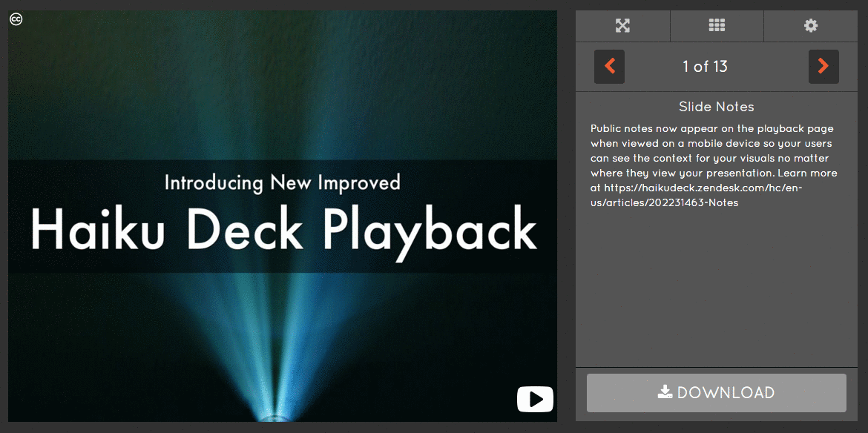Click the 'Haiku Deck Playback' slide title
The width and height of the screenshot is (868, 433).
click(x=283, y=230)
